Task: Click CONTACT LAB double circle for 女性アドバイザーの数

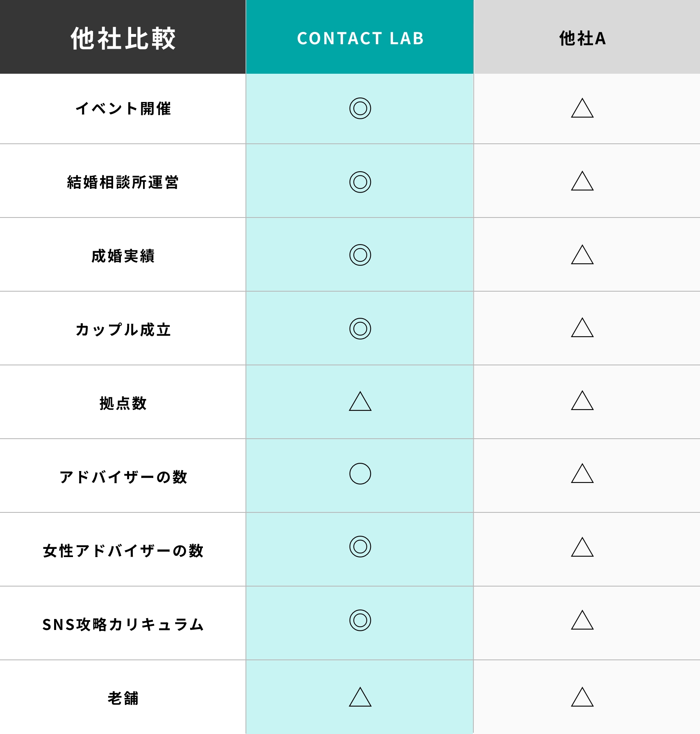Action: click(x=360, y=547)
